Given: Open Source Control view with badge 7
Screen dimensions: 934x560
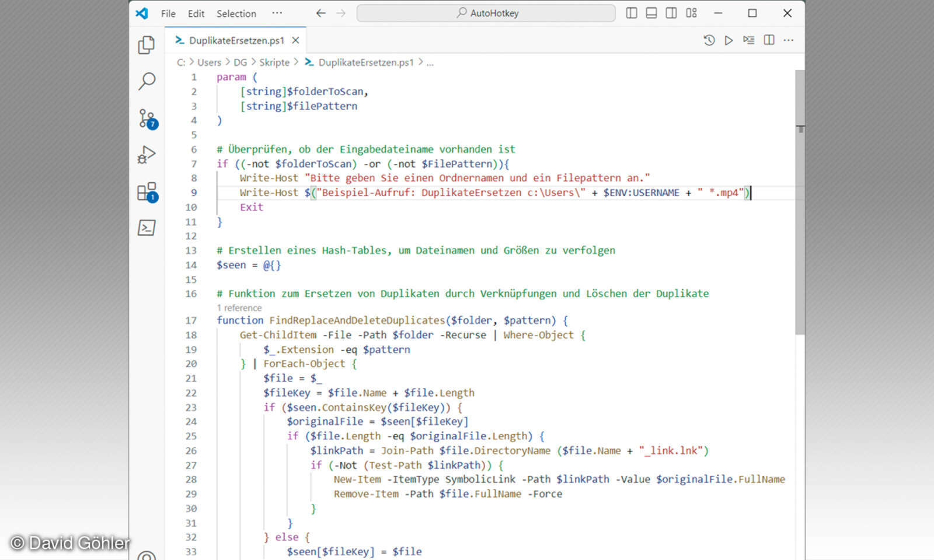Looking at the screenshot, I should coord(147,118).
